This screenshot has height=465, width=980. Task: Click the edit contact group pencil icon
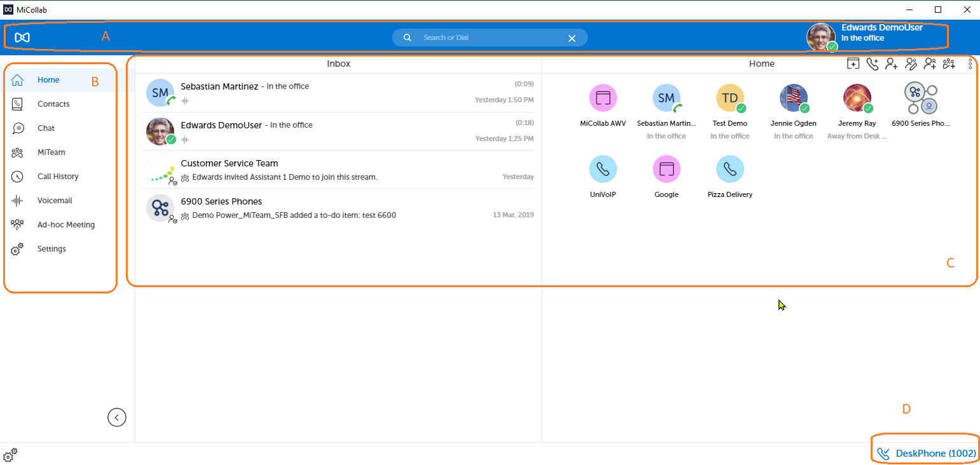pos(911,64)
